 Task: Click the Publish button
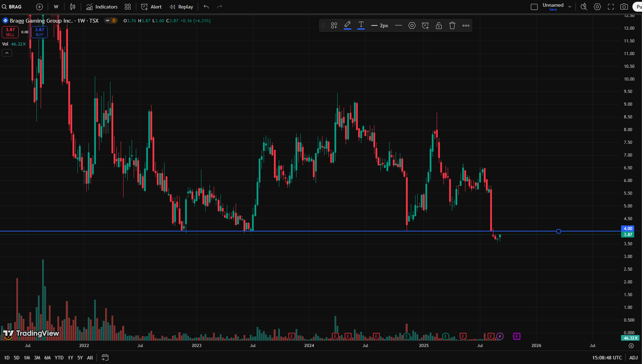pos(638,7)
